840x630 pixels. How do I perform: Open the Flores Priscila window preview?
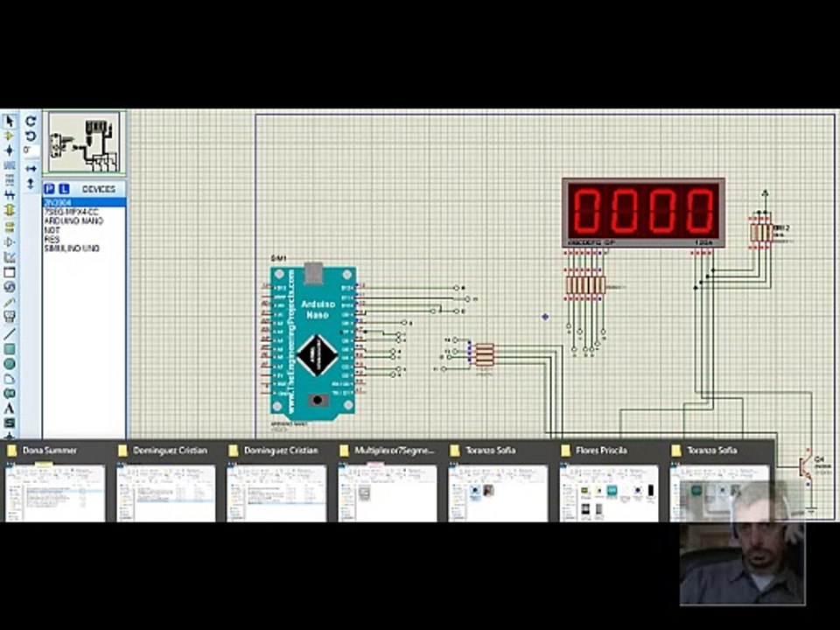coord(609,479)
